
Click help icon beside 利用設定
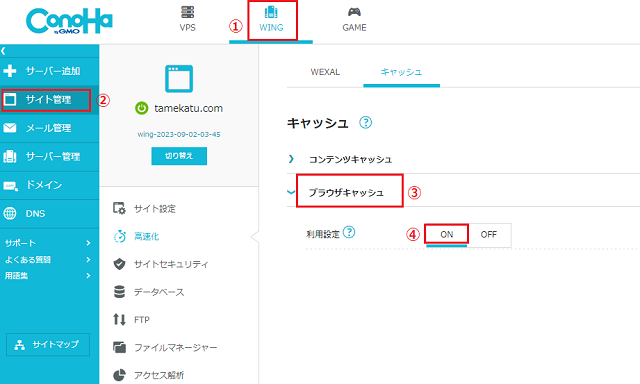click(349, 232)
